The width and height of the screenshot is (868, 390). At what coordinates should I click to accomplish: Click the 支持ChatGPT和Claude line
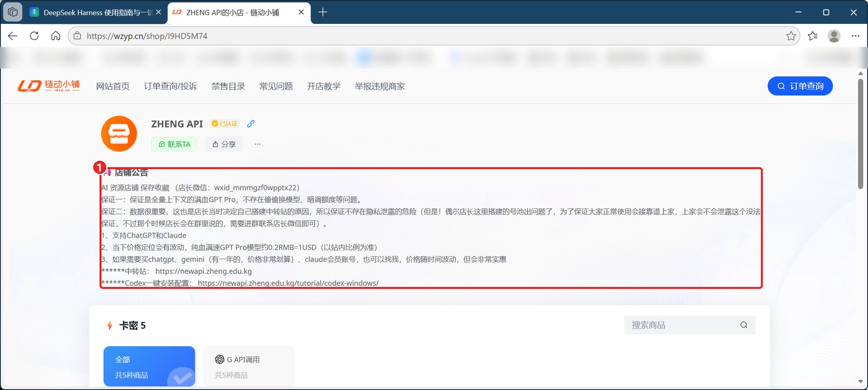pos(144,235)
